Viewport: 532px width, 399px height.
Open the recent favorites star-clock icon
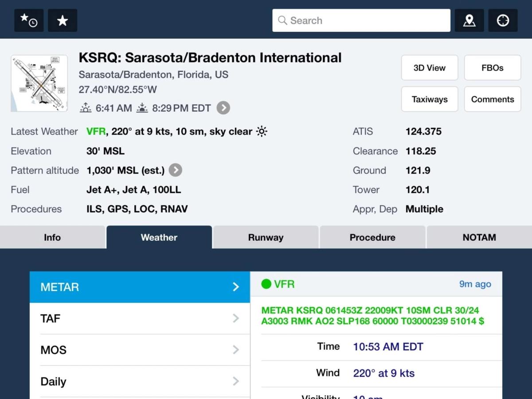click(x=29, y=20)
